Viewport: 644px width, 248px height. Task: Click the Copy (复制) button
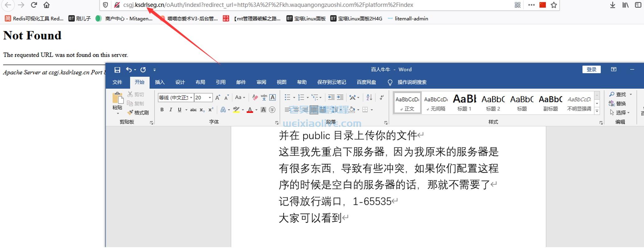pos(136,103)
